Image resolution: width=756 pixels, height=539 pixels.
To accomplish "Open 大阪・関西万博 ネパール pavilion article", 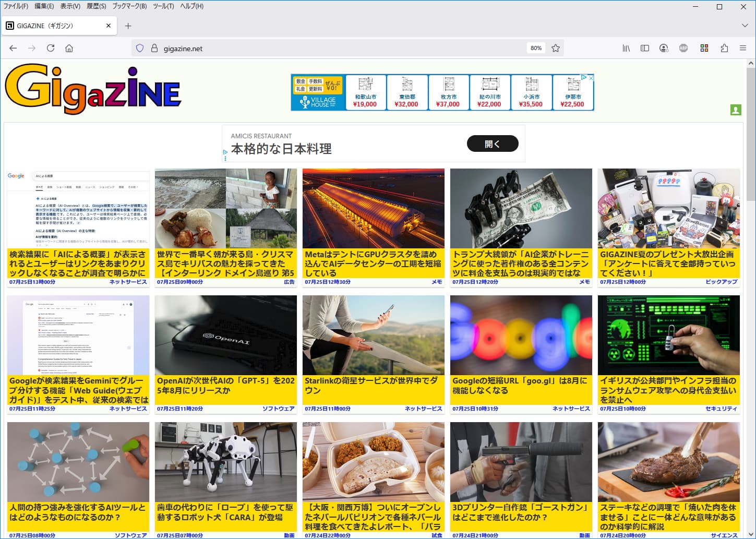I will (x=374, y=517).
